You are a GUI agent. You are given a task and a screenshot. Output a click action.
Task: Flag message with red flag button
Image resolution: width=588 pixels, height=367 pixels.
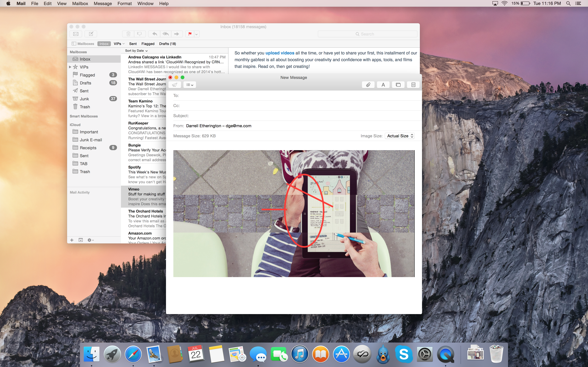[x=190, y=34]
